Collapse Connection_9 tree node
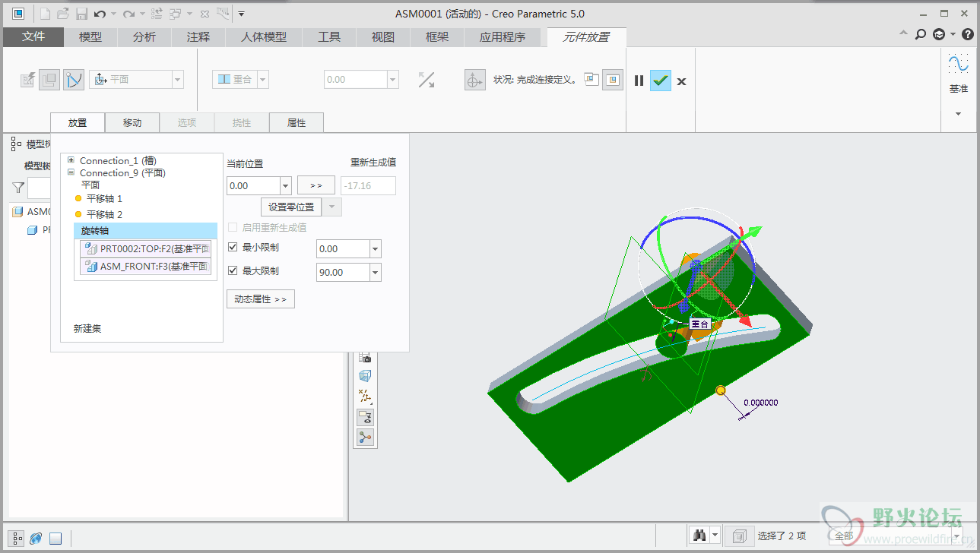 coord(71,172)
